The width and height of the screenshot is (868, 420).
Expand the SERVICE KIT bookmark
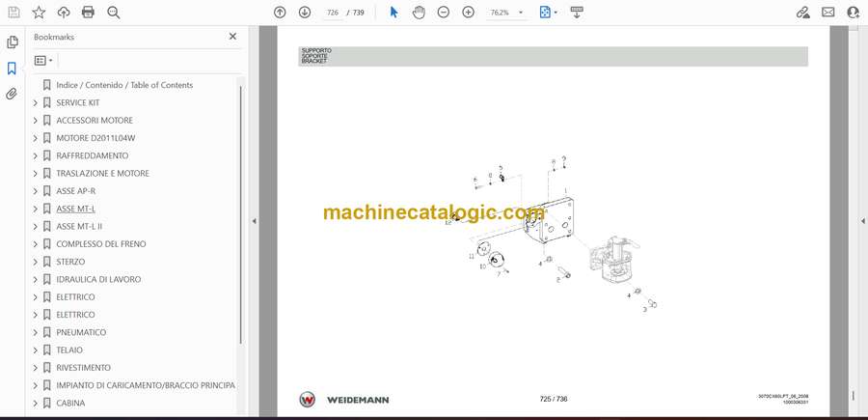(36, 102)
